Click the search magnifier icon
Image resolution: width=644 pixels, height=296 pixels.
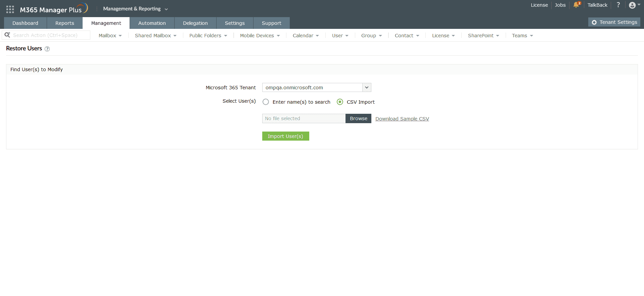pos(7,35)
